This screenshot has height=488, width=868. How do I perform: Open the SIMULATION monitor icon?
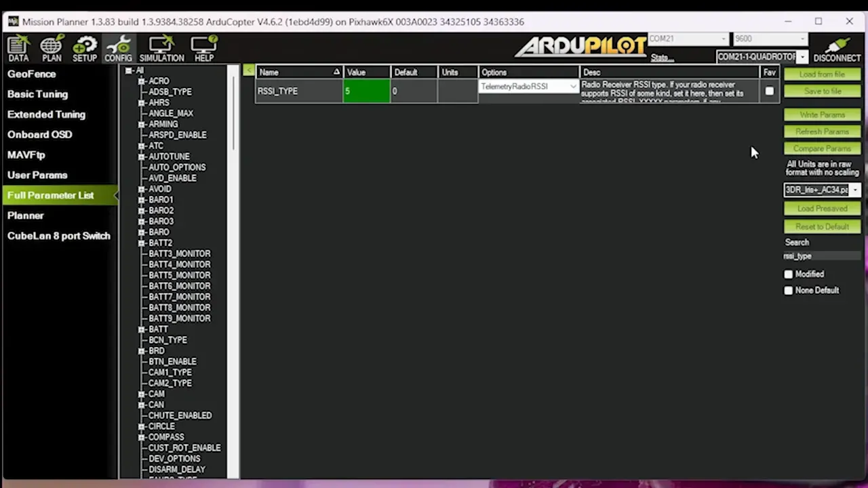click(161, 49)
